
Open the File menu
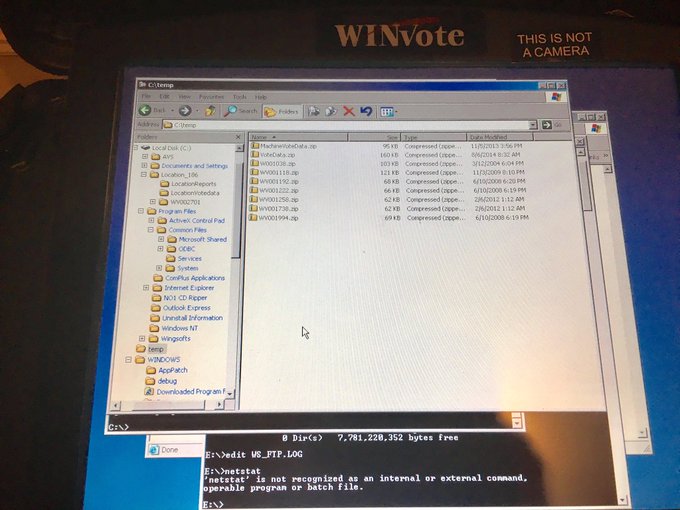146,96
